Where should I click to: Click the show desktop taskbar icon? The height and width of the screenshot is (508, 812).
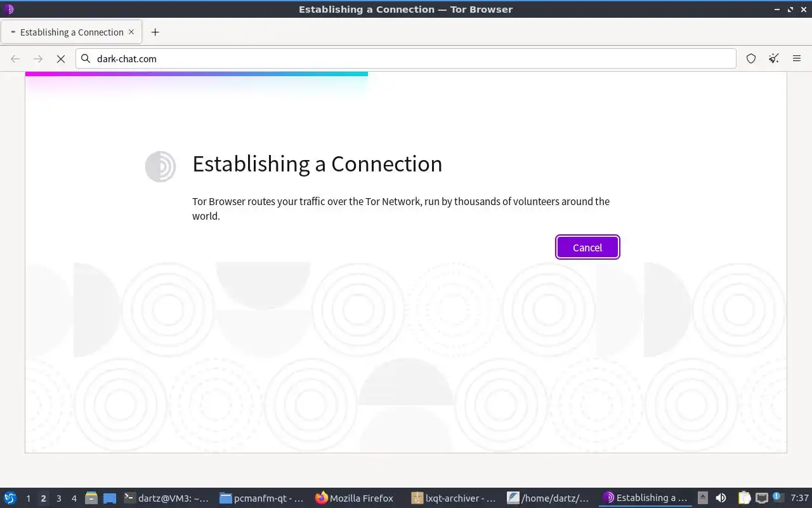click(x=110, y=498)
